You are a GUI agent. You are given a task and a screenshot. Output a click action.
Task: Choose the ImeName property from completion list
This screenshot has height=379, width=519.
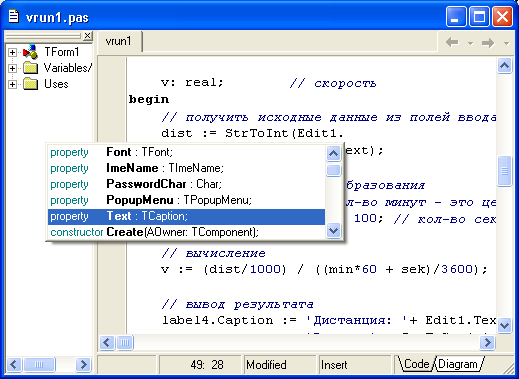click(186, 168)
